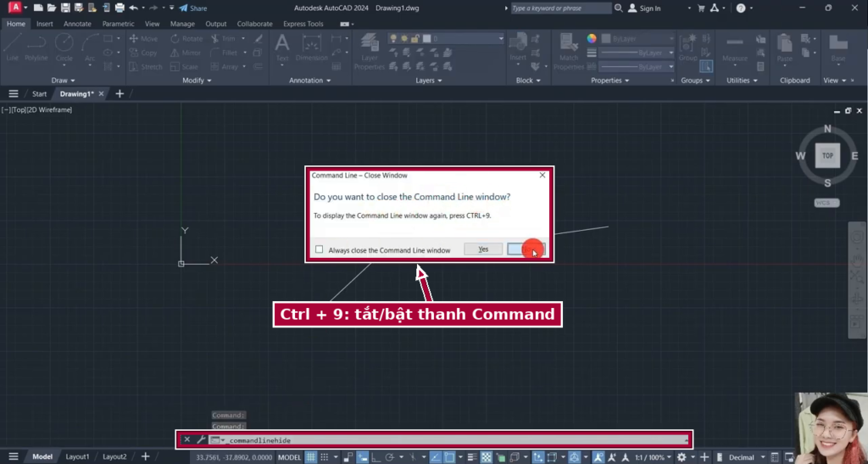Choose the Stretch tool
Screen dimensions: 868x464
pos(146,66)
